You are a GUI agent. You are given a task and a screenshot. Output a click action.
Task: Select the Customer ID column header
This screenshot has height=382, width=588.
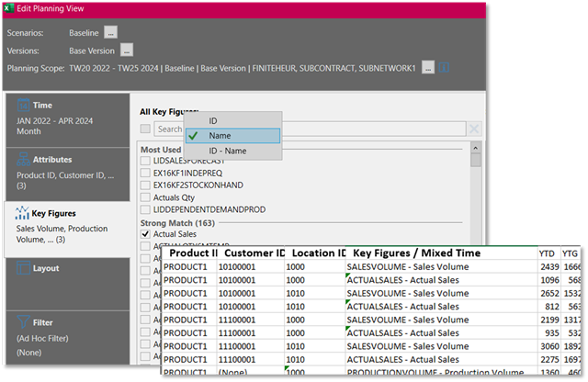pos(251,253)
